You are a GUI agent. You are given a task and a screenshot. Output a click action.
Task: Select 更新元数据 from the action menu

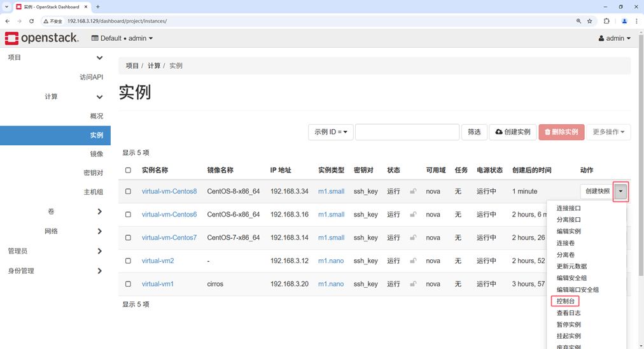(571, 266)
